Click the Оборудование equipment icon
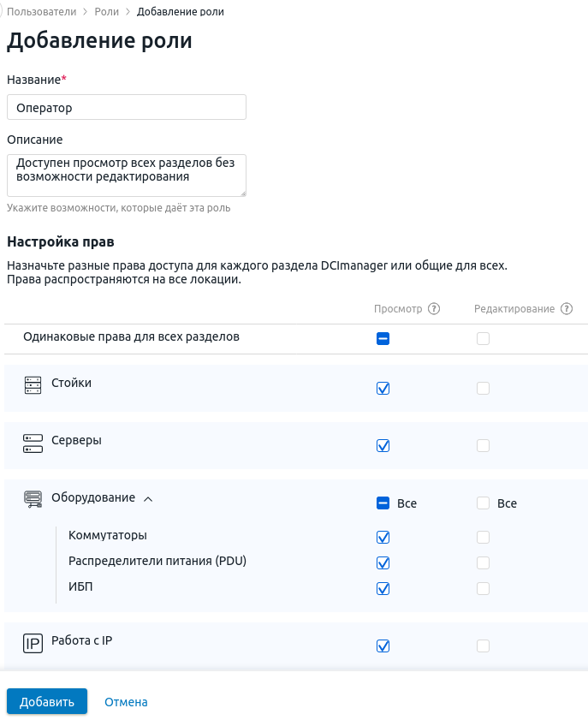The image size is (588, 726). pos(33,499)
